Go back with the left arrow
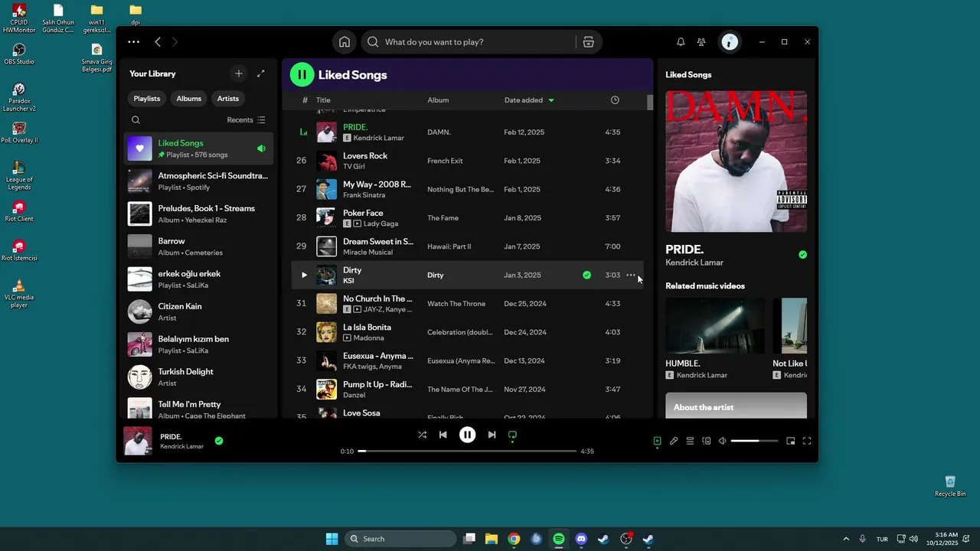Image resolution: width=980 pixels, height=551 pixels. pyautogui.click(x=158, y=42)
